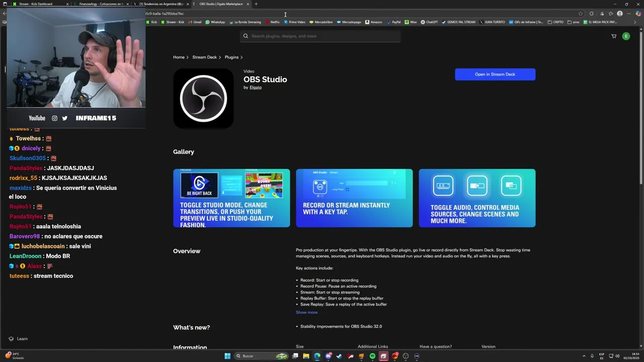644x362 pixels.
Task: Open Task View on the taskbar
Action: click(295, 356)
